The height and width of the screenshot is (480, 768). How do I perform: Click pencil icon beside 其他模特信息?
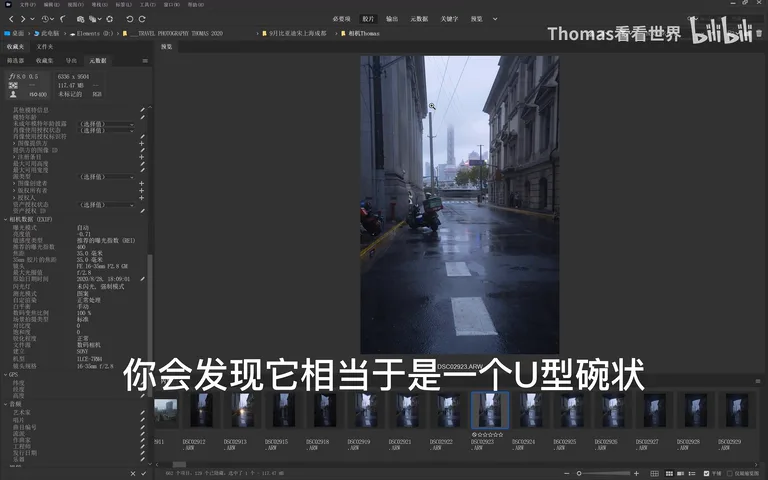point(142,110)
